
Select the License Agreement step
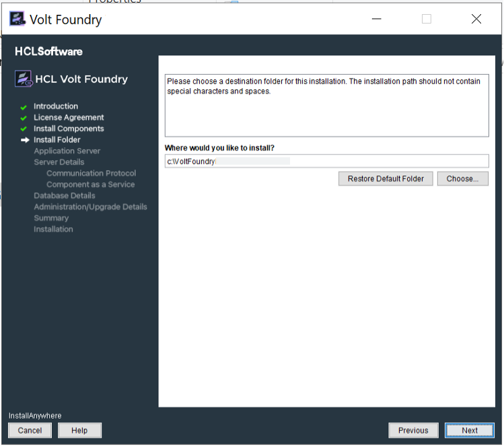(x=69, y=118)
